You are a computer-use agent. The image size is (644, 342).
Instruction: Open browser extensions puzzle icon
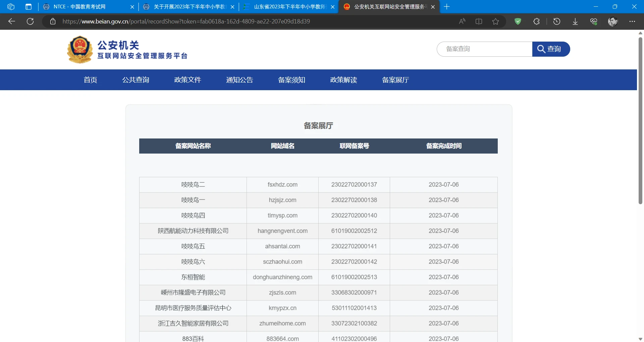coord(536,21)
